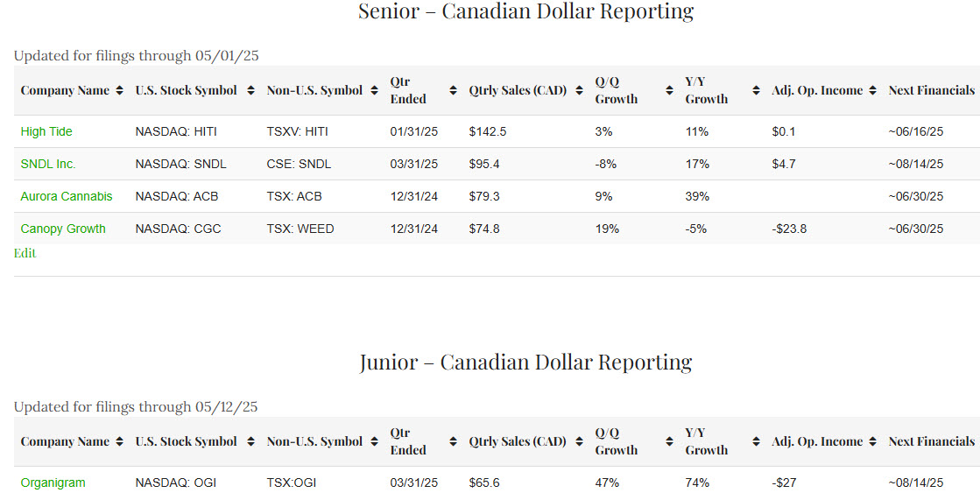Image resolution: width=980 pixels, height=493 pixels.
Task: Click Senior table Next Financials column header
Action: (931, 90)
